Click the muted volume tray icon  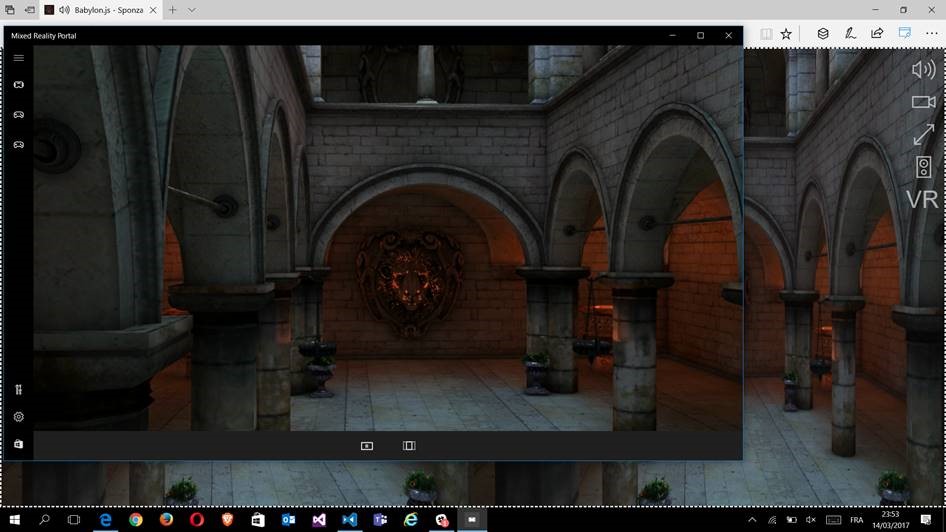point(811,520)
